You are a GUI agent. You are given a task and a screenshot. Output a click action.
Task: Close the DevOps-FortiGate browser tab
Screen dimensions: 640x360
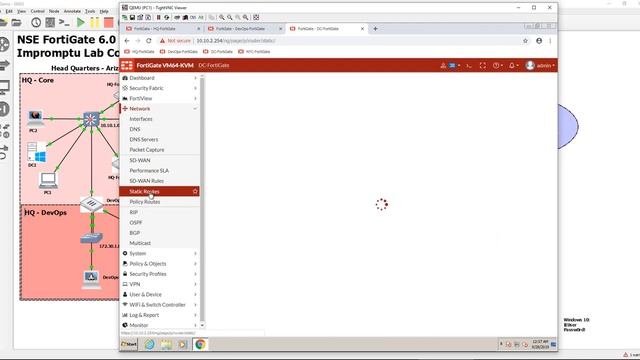pos(280,29)
